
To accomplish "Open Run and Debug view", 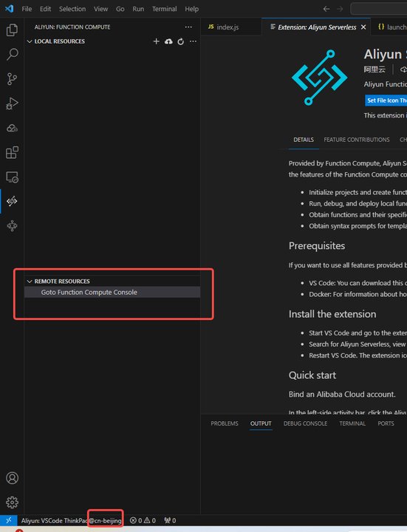I will 12,103.
